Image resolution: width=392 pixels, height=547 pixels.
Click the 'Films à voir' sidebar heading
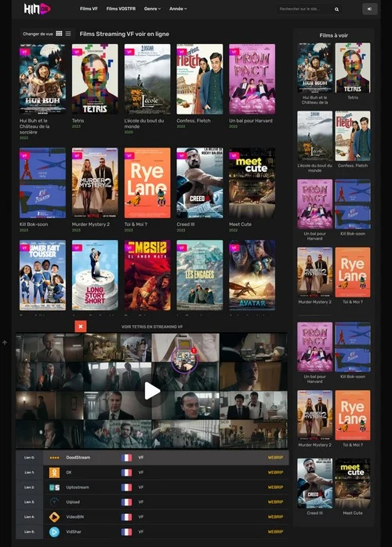(x=333, y=35)
